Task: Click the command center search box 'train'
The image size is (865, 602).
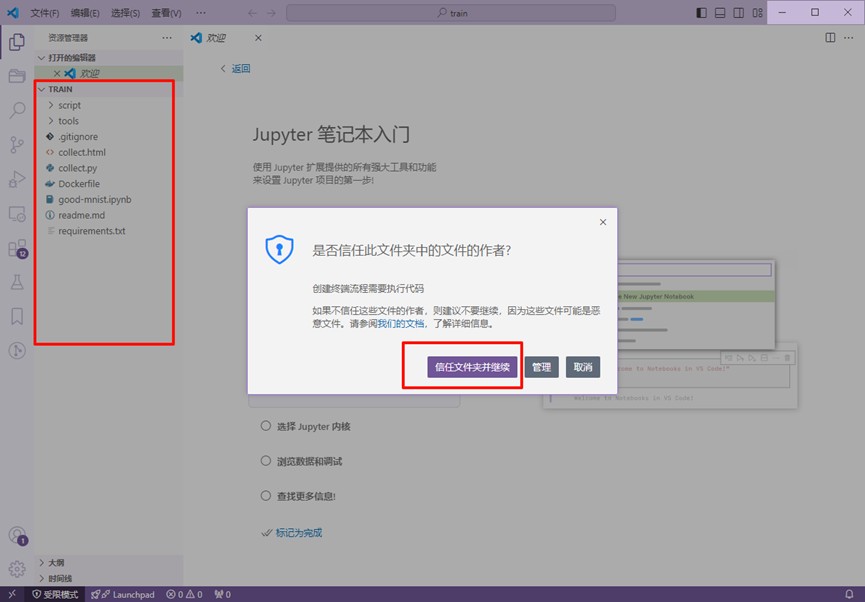Action: pyautogui.click(x=451, y=13)
